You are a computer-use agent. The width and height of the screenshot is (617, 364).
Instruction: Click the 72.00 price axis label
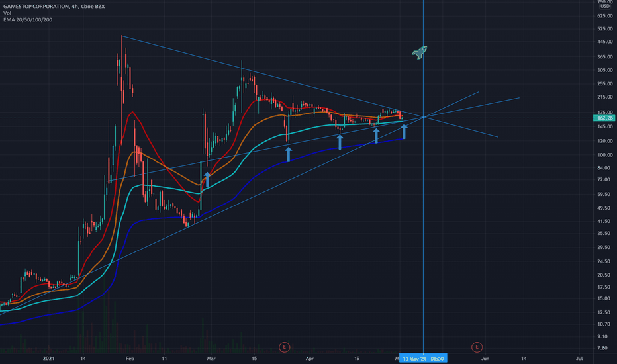coord(604,179)
